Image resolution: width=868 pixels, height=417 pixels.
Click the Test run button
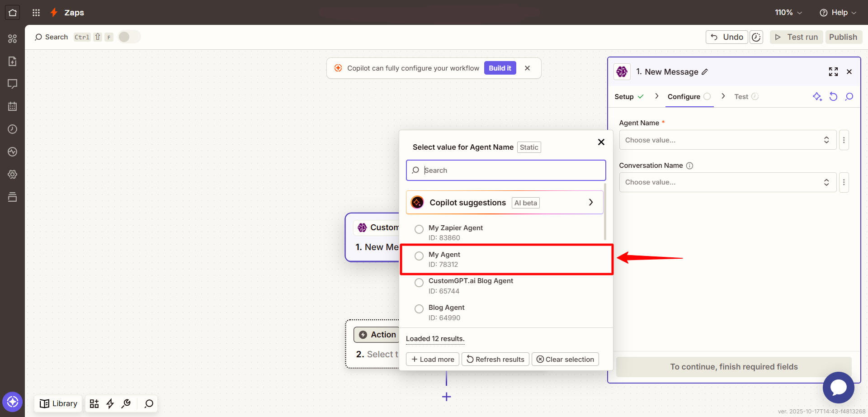tap(797, 37)
